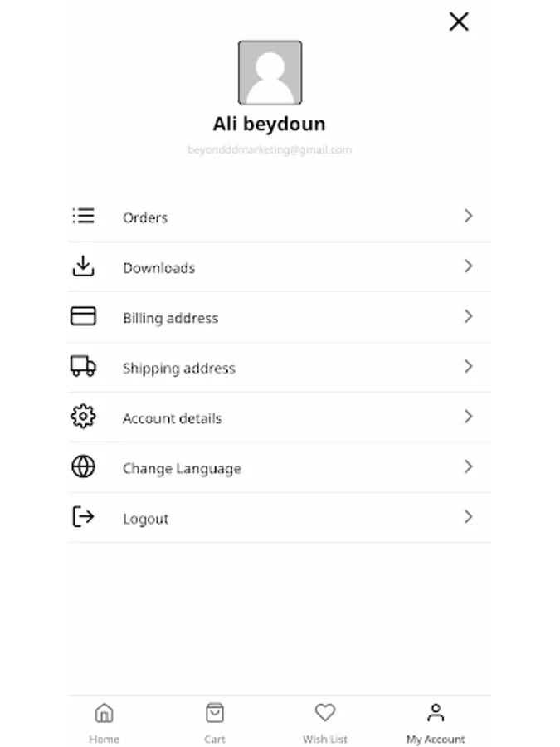Viewport: 560px width, 747px height.
Task: Select the Shipping address menu entry
Action: [x=179, y=368]
